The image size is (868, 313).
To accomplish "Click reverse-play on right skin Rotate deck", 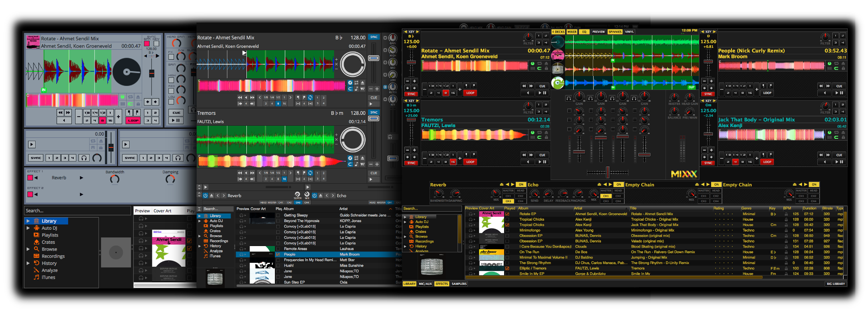I will [528, 93].
